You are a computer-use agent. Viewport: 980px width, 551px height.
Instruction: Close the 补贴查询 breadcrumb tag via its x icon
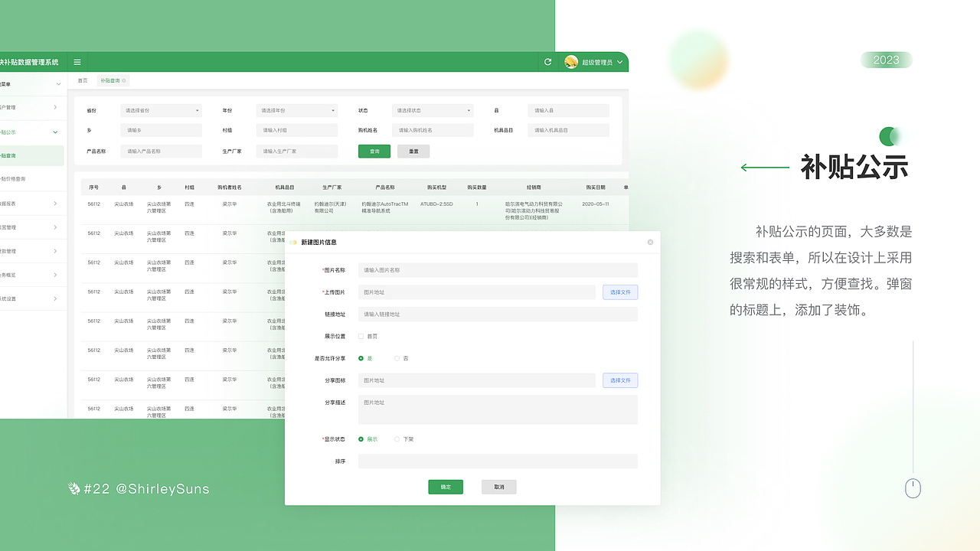click(125, 80)
